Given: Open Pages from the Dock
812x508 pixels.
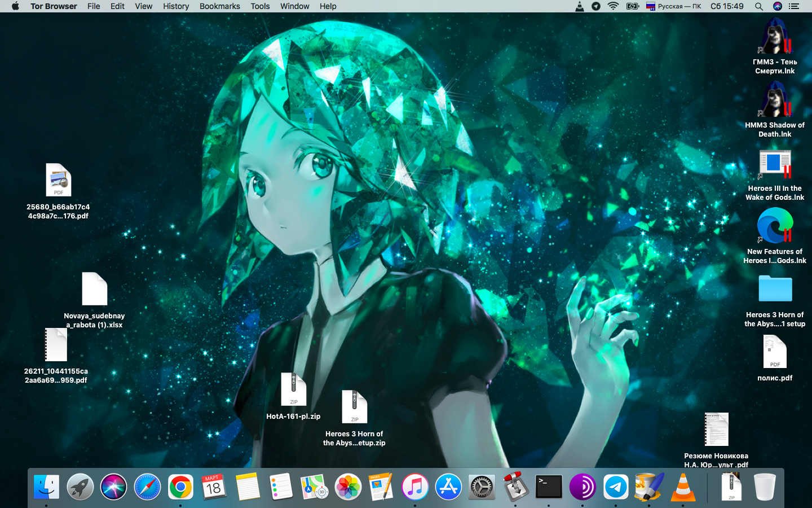Looking at the screenshot, I should click(381, 487).
